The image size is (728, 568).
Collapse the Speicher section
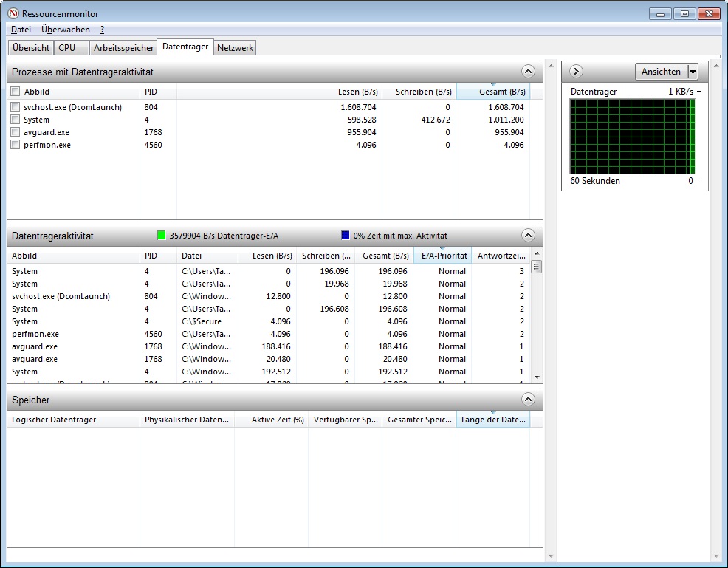coord(528,400)
